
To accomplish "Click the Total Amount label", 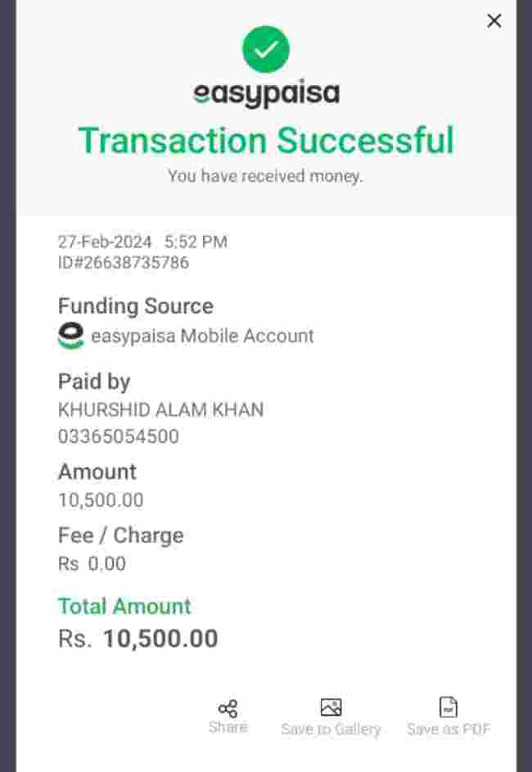I will click(124, 606).
